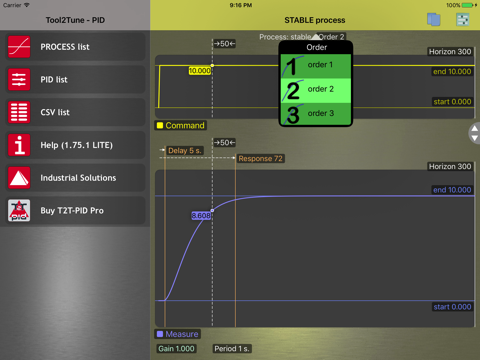Tap the Industrial Solutions triangle icon
Screen dimensions: 480x360
point(19,178)
